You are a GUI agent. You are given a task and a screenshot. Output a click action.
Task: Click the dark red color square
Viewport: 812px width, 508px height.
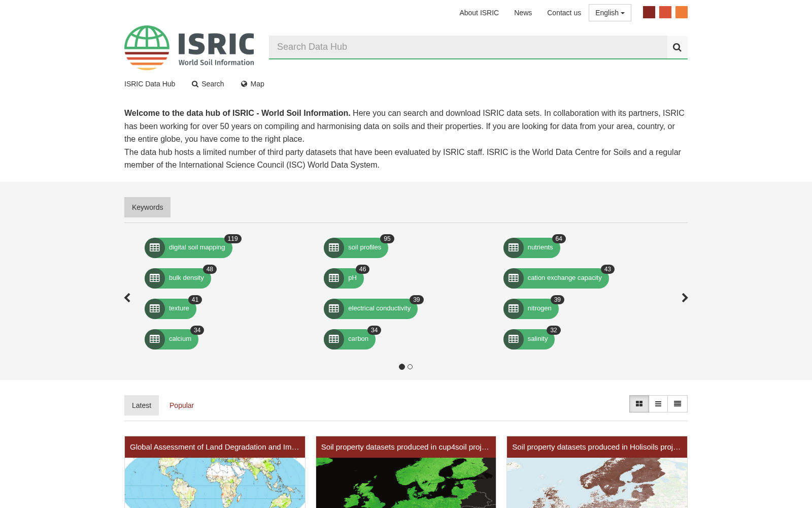pos(649,12)
